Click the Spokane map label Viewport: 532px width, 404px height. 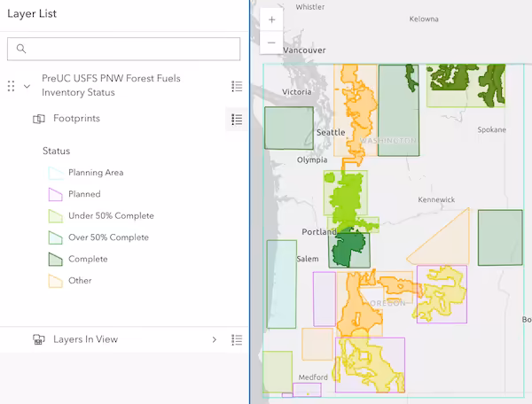(491, 130)
